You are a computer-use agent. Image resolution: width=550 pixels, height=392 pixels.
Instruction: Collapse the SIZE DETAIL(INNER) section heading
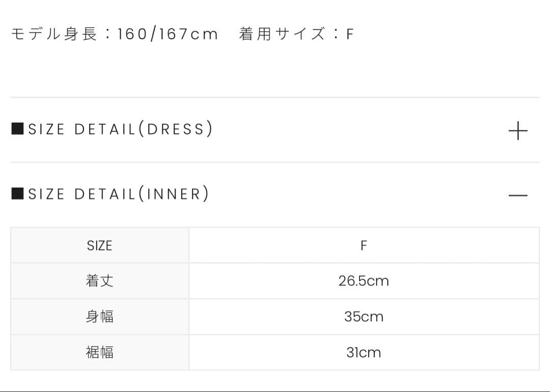tap(118, 194)
